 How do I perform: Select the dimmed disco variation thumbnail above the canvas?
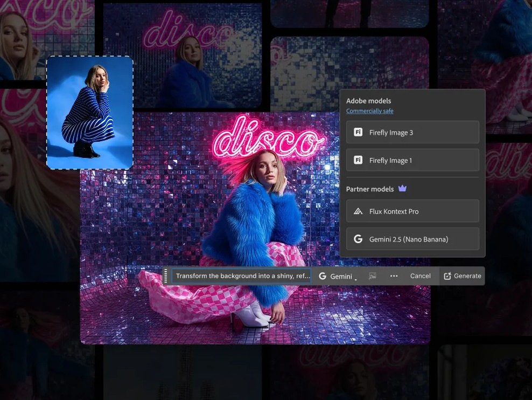[183, 56]
